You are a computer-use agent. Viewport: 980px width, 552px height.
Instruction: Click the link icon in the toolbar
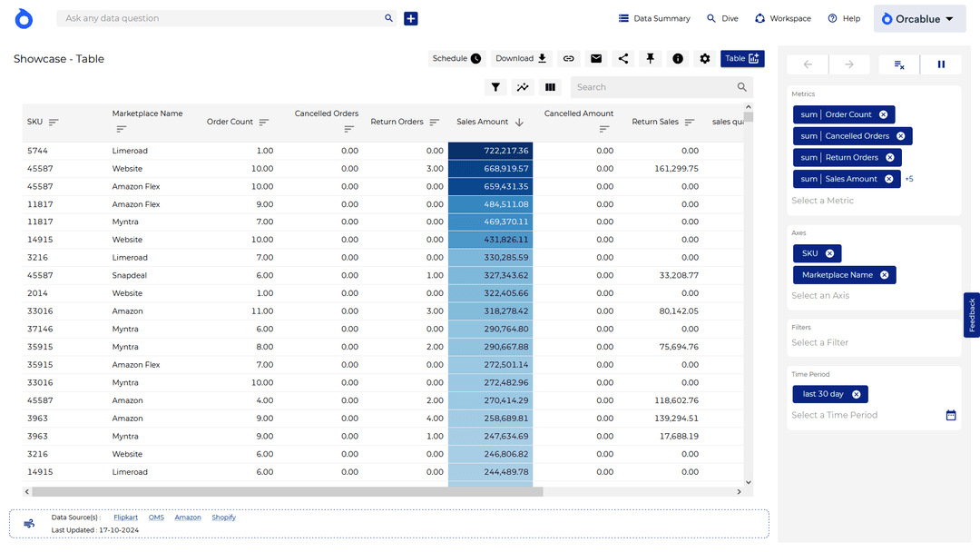point(569,59)
